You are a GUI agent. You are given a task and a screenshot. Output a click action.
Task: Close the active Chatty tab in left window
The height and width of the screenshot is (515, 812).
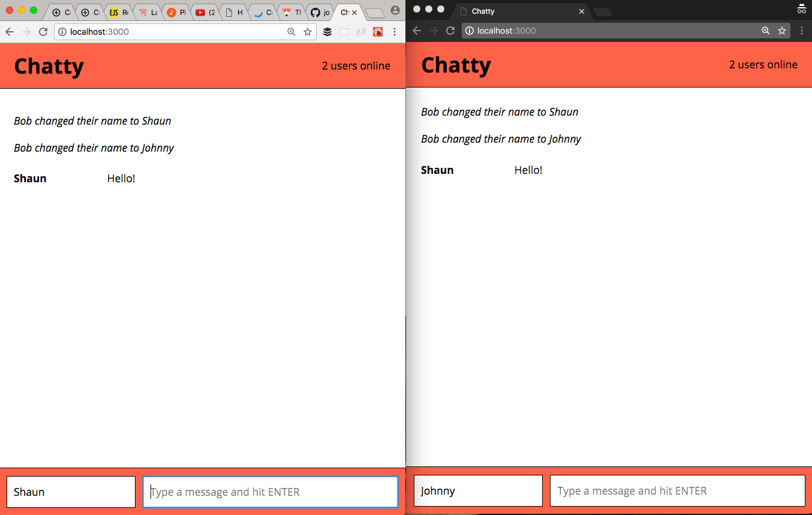[x=354, y=13]
